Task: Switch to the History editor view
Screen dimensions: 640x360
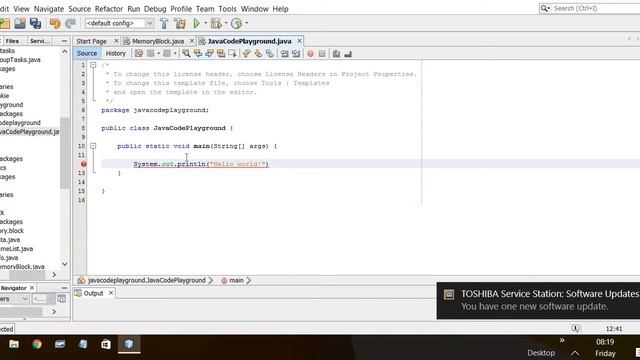Action: click(x=116, y=53)
